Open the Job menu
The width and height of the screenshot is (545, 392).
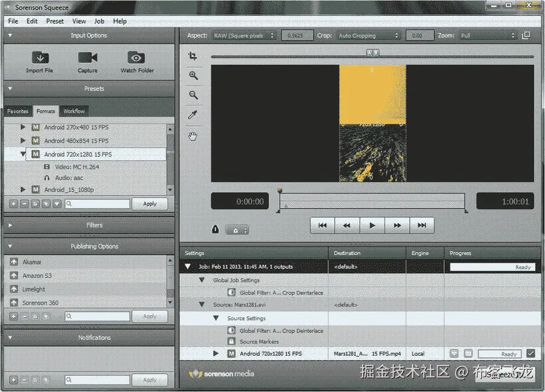(99, 21)
